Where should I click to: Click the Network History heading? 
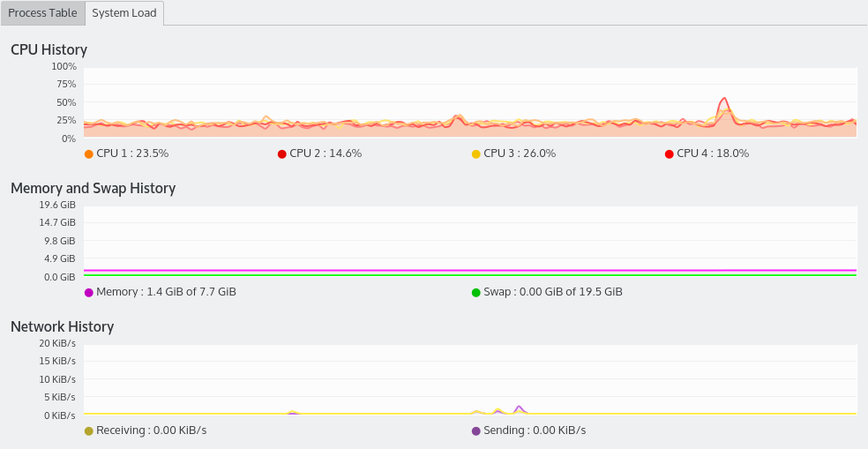62,326
